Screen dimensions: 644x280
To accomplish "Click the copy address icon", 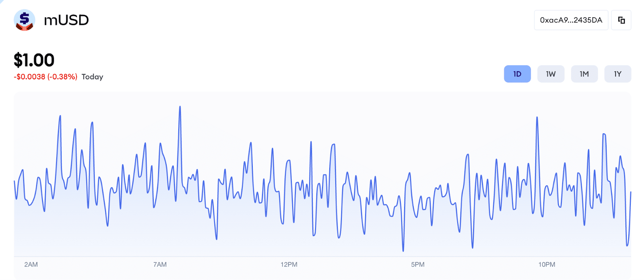I will click(621, 20).
